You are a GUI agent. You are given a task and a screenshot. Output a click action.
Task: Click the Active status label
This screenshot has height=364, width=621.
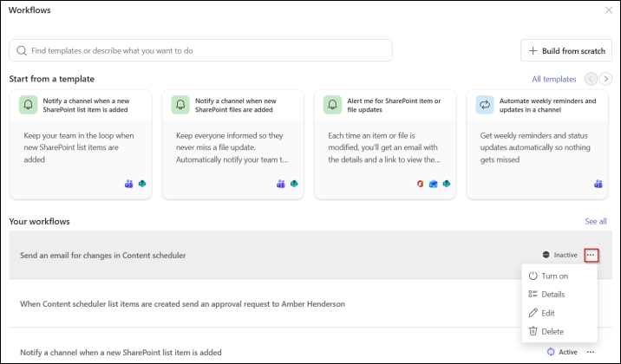point(568,352)
